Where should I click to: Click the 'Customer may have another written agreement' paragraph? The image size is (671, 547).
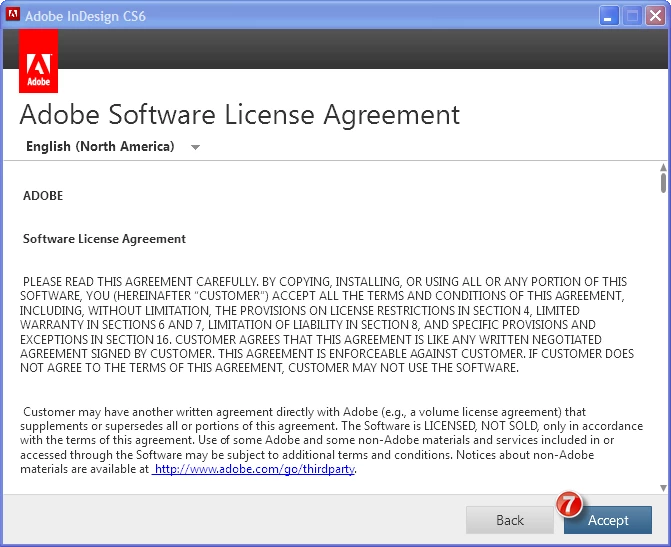tap(331, 440)
